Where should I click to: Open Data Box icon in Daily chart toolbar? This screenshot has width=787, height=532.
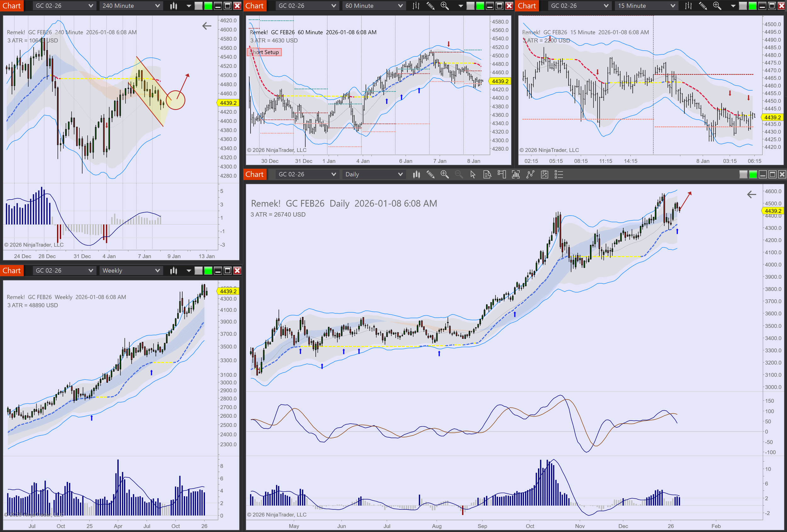click(x=487, y=174)
